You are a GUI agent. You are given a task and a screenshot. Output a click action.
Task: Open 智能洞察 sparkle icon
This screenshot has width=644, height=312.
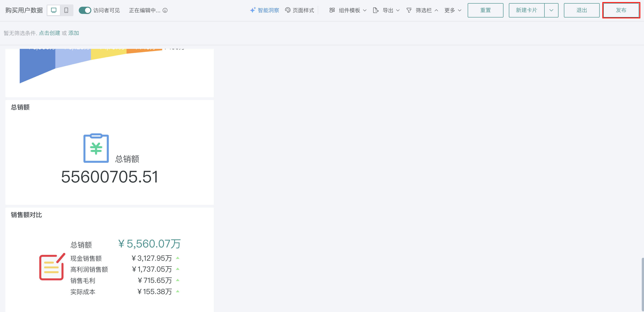(253, 10)
